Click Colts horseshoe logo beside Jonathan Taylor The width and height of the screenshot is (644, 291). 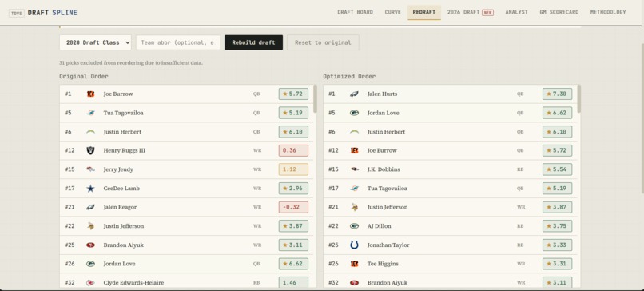point(354,245)
